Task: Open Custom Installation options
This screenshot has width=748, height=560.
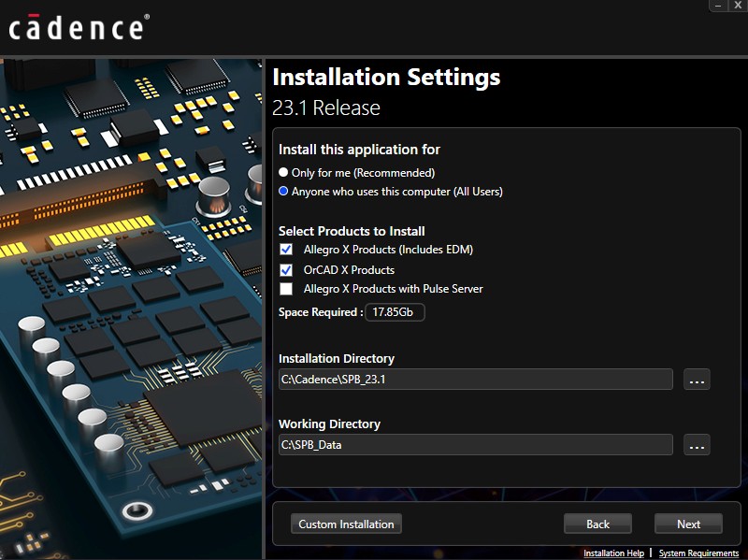Action: (346, 524)
